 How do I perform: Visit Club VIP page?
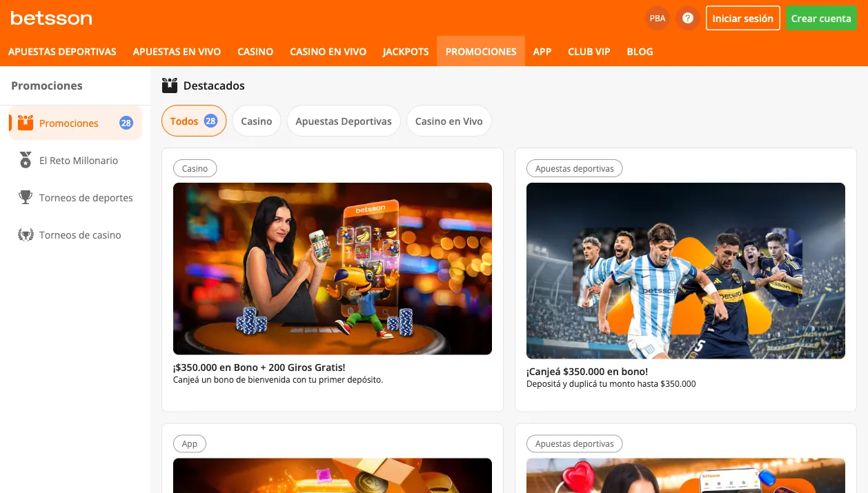click(589, 52)
